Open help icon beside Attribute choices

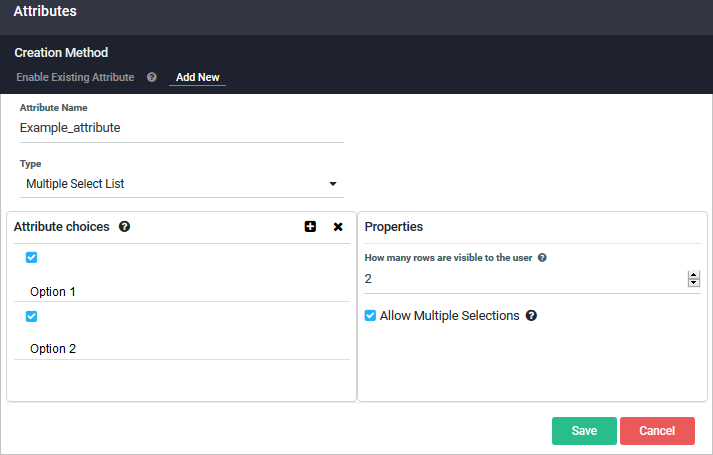(x=124, y=226)
